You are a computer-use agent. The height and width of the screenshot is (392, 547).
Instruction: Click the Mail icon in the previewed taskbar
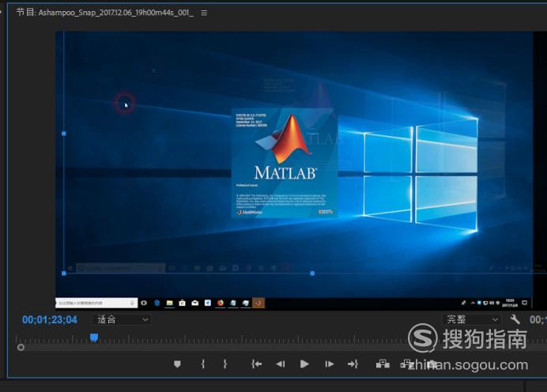pos(195,303)
